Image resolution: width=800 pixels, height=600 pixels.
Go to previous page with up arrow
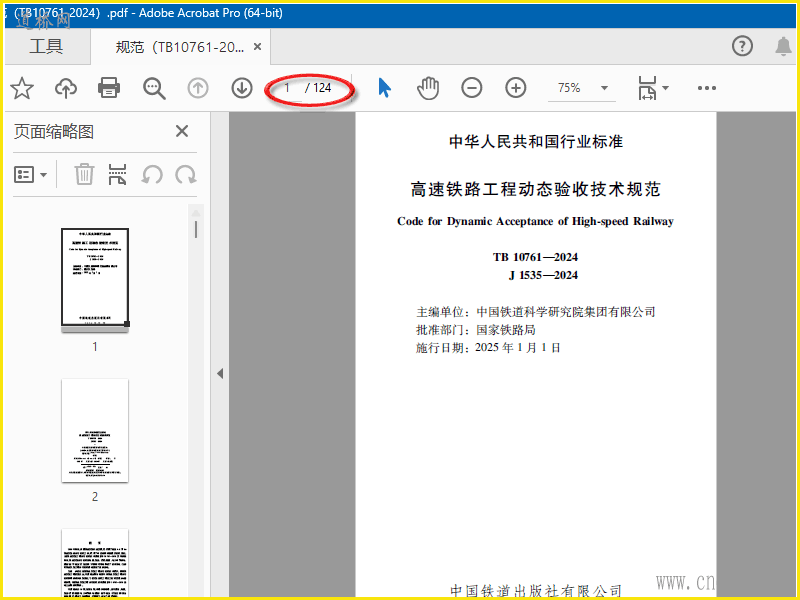[198, 88]
